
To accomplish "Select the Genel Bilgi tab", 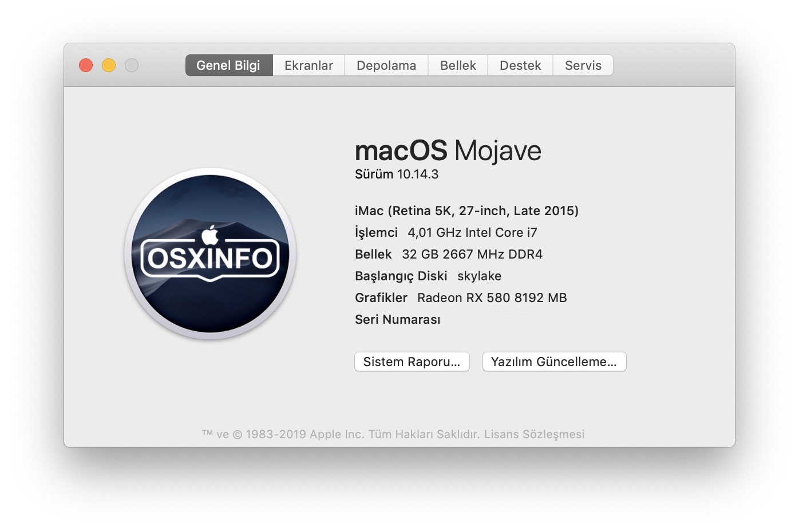I will pos(228,65).
